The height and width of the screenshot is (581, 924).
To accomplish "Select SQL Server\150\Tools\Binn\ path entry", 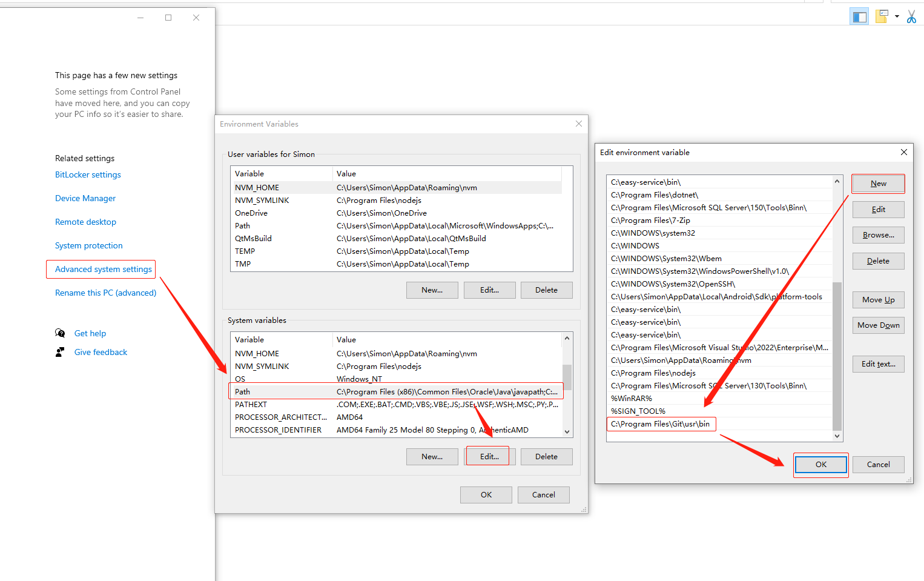I will click(720, 208).
